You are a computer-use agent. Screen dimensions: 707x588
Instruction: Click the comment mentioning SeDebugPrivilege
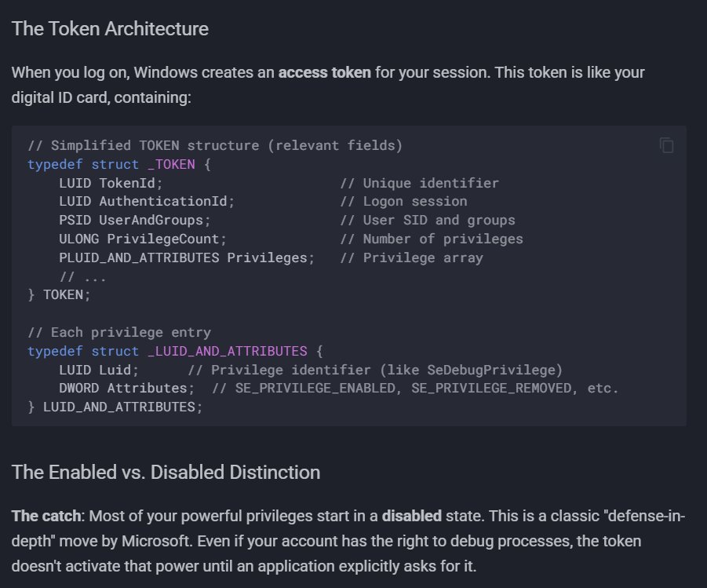pos(375,370)
